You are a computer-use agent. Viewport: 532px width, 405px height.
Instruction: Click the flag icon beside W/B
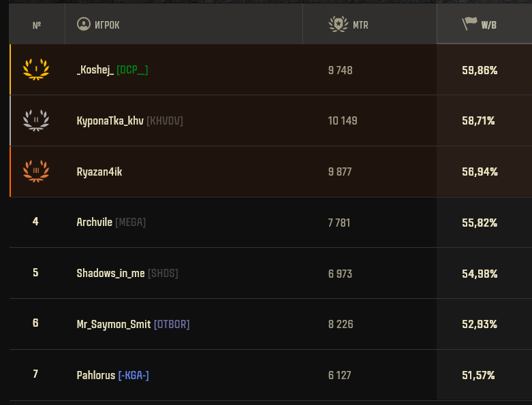click(469, 24)
